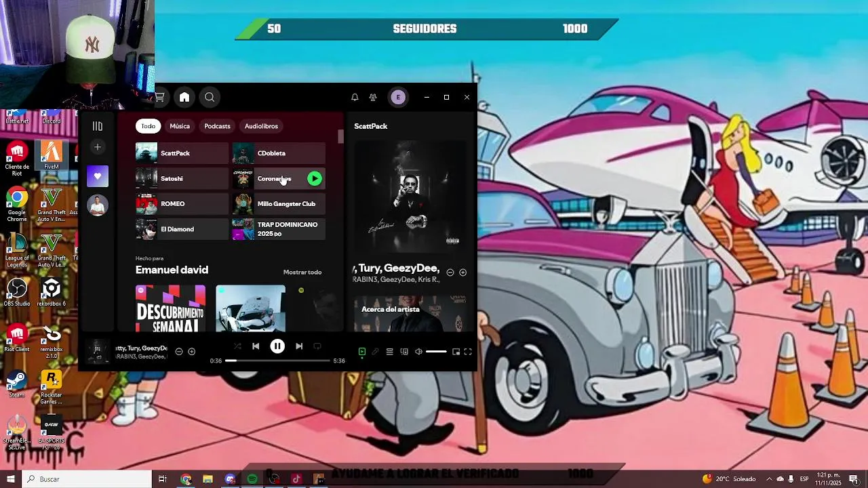This screenshot has height=488, width=868.
Task: Open TRAP DOMINICANO 2025 playlist tile
Action: [x=279, y=229]
